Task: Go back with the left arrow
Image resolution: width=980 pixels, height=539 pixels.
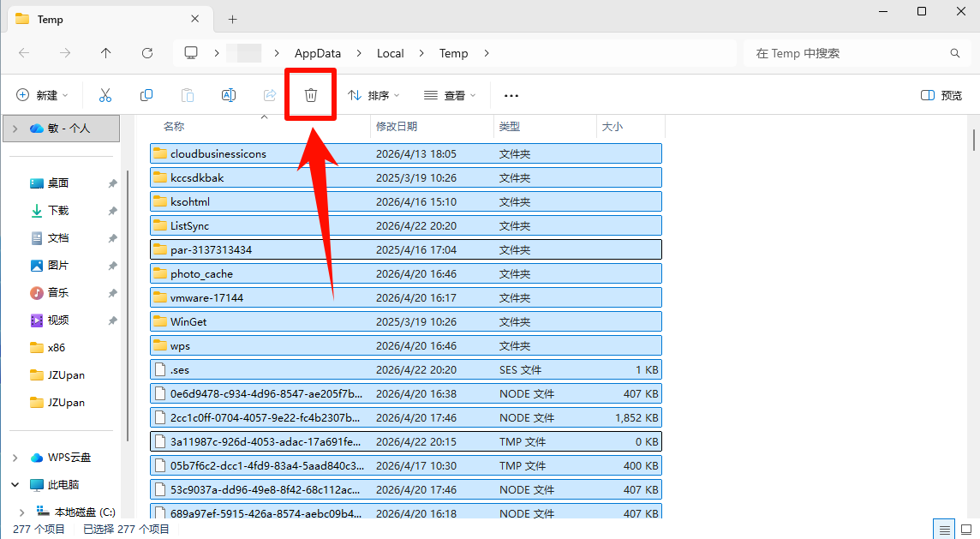Action: [x=24, y=53]
